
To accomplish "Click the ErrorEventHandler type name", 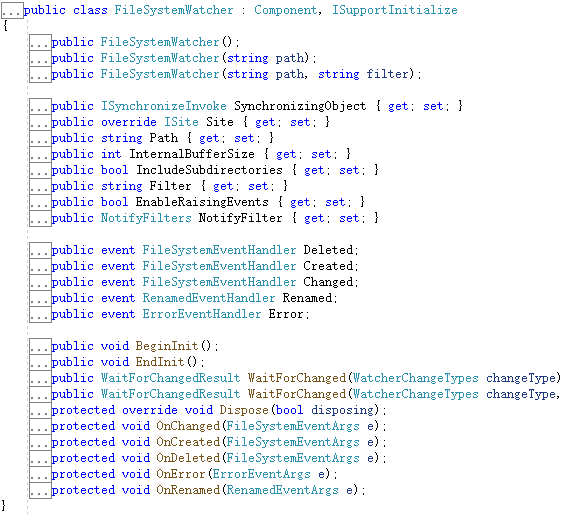I will tap(202, 314).
